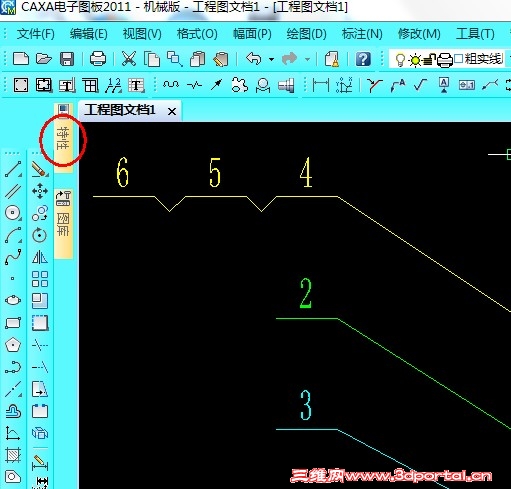
Task: Click the layer color square swatch
Action: pos(458,59)
